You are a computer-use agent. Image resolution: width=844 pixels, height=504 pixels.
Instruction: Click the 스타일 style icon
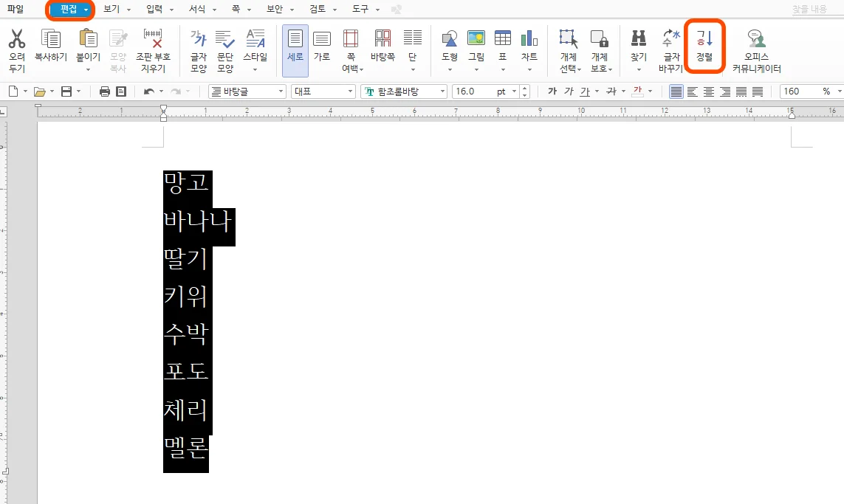point(255,38)
